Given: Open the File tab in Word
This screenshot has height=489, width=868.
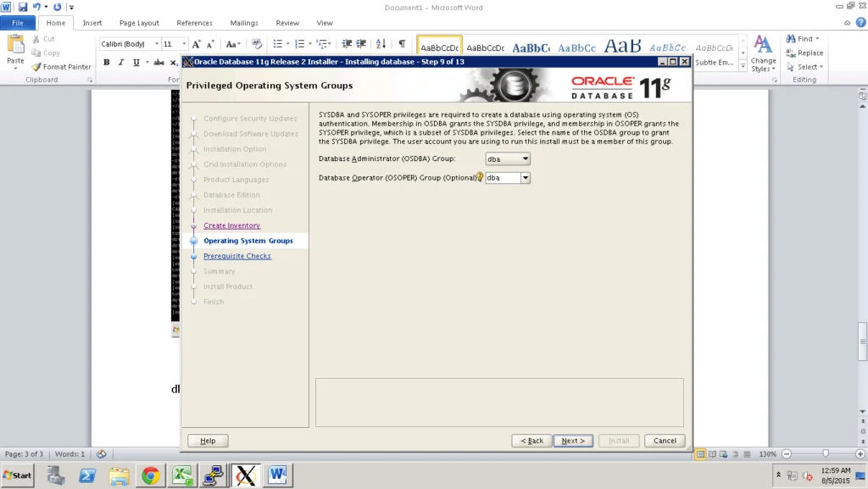Looking at the screenshot, I should click(x=18, y=23).
